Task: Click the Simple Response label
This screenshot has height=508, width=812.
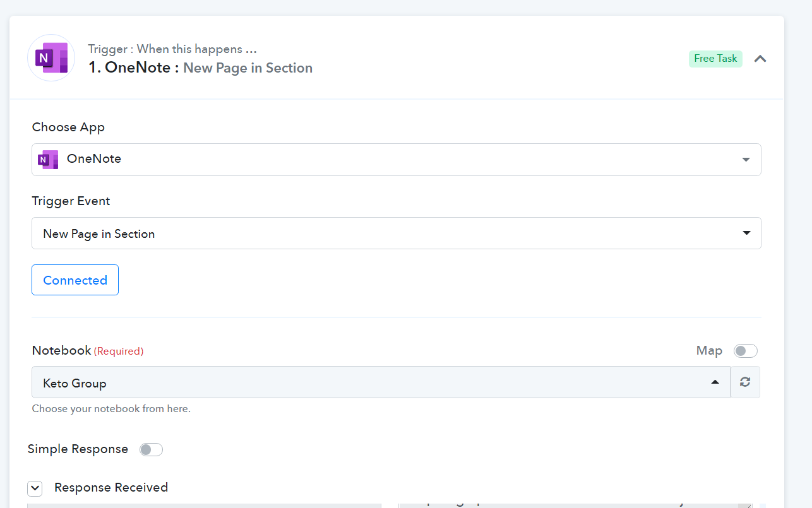Action: (x=78, y=449)
